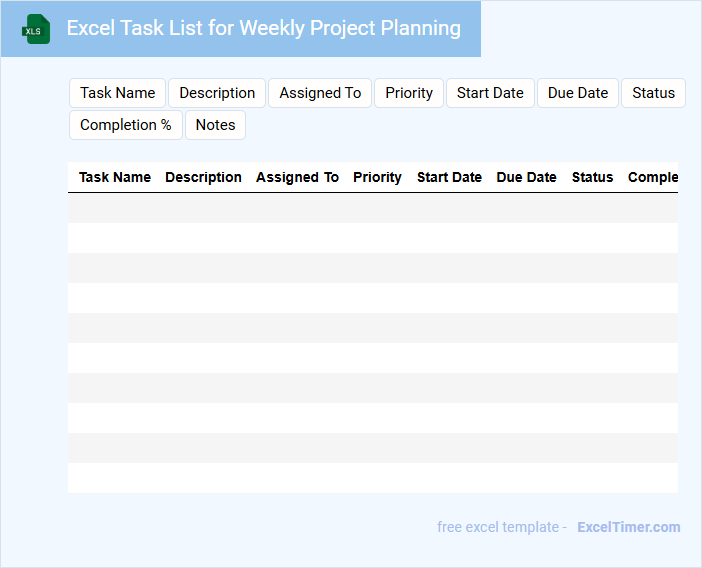The height and width of the screenshot is (568, 702).
Task: Click the Priority column header
Action: pyautogui.click(x=377, y=177)
